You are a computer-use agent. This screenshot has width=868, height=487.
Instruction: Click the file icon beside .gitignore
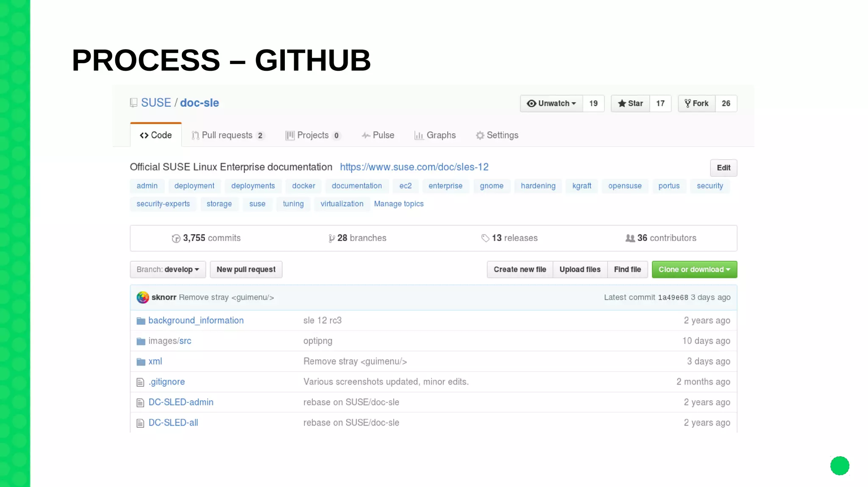140,382
